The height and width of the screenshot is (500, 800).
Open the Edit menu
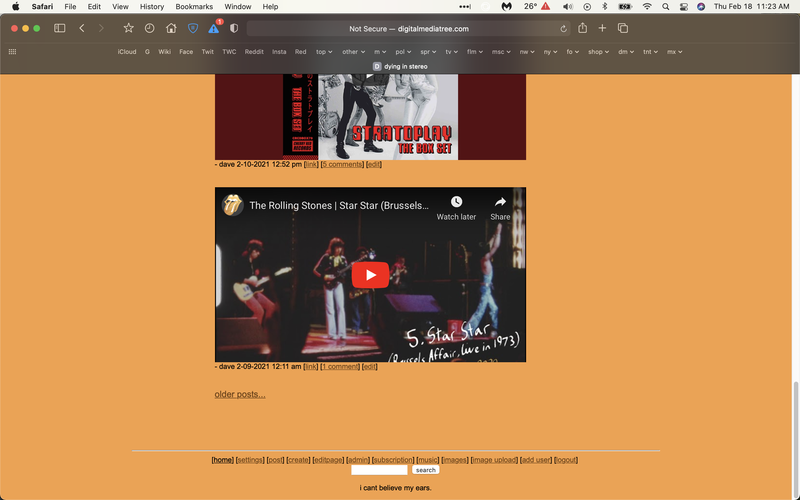click(x=94, y=7)
